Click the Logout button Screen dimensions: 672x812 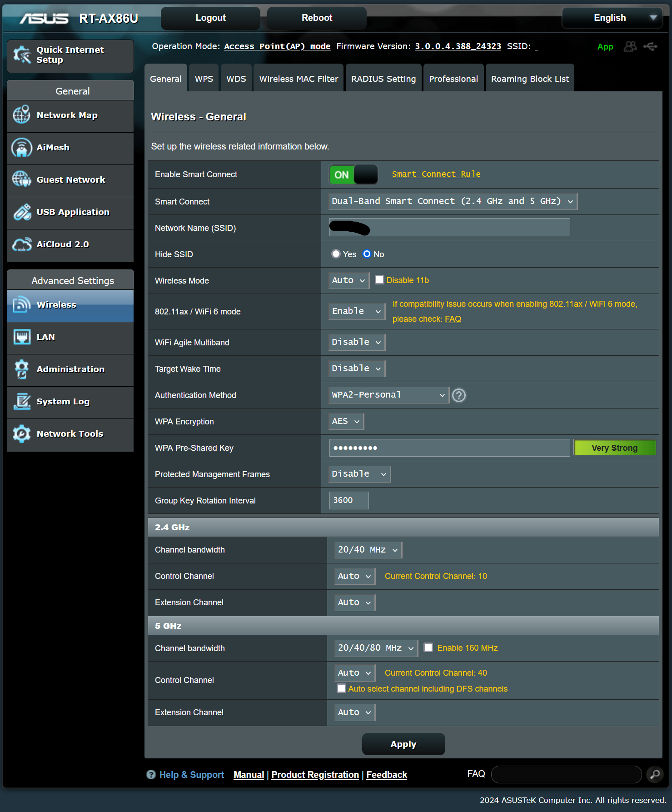coord(210,18)
